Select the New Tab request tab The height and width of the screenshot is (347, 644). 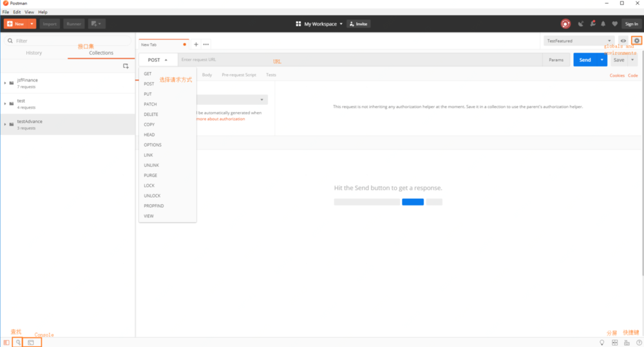[164, 44]
